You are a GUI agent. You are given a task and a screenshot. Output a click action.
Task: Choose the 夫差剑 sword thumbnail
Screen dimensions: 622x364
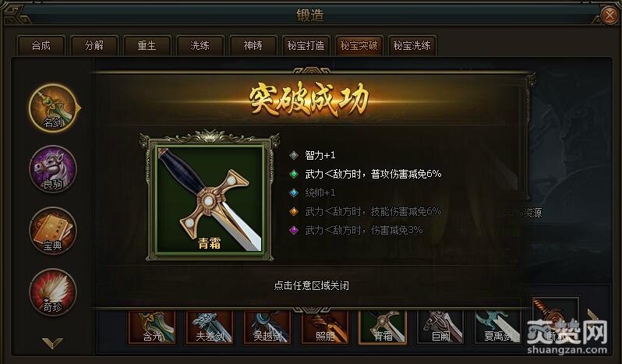(x=210, y=327)
